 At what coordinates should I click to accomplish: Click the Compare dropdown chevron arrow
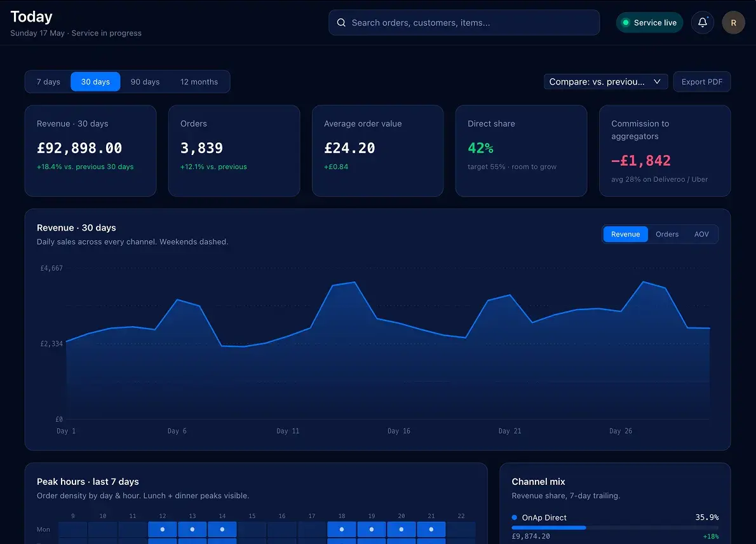(657, 82)
